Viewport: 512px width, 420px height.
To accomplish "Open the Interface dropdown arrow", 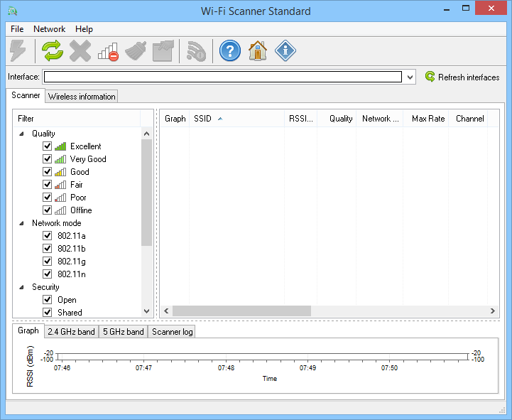I will coord(410,77).
